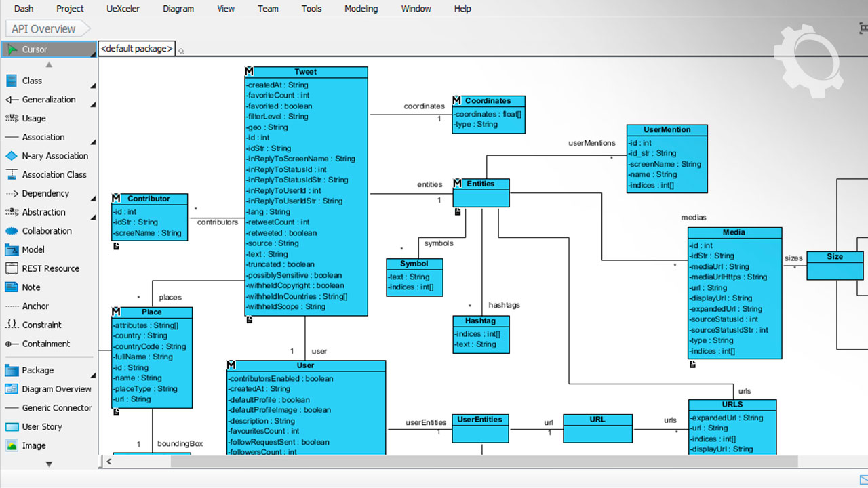Screen dimensions: 868x488
Task: Select the Generalization connector tool
Action: click(48, 100)
